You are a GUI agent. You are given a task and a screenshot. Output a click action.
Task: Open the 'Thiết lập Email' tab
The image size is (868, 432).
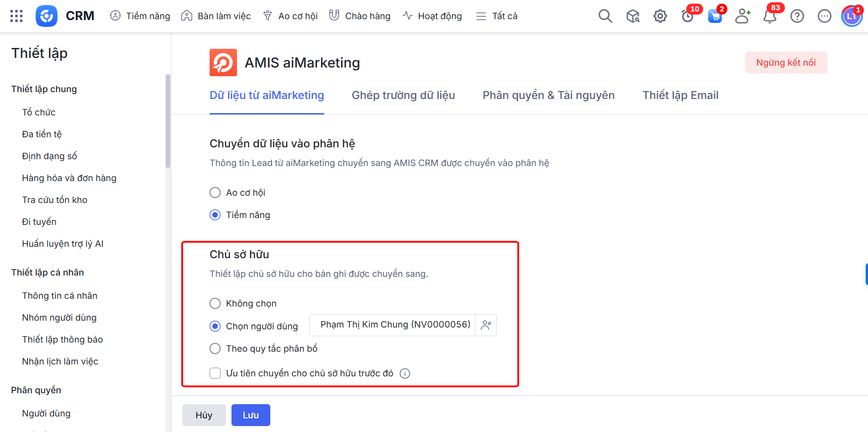[680, 95]
